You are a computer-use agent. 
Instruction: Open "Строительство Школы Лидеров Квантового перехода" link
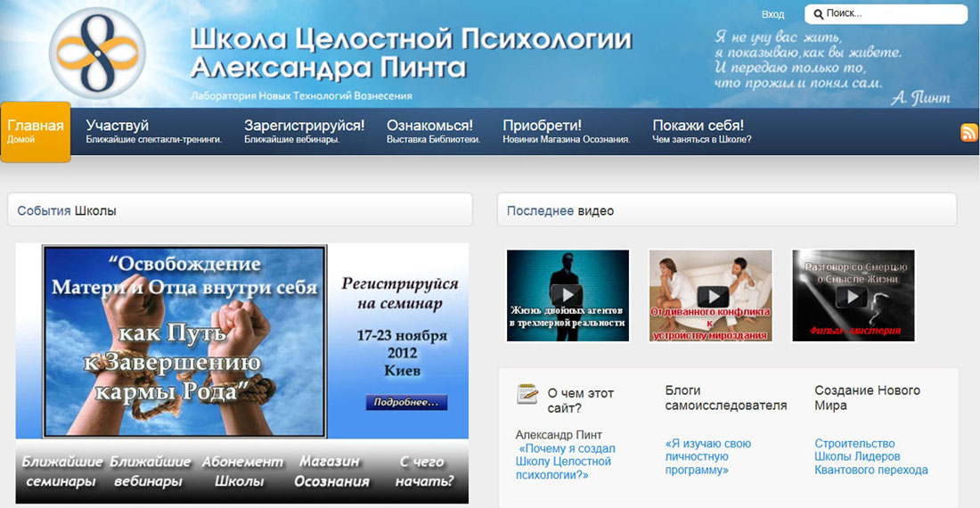[870, 457]
